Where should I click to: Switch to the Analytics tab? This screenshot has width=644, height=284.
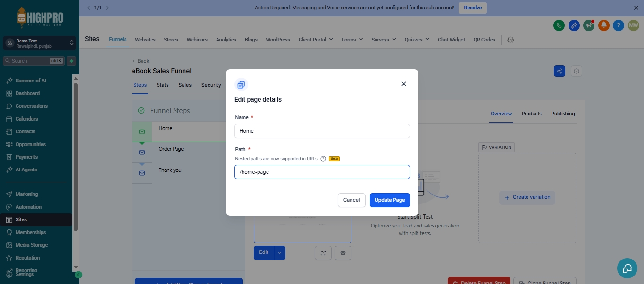click(226, 40)
